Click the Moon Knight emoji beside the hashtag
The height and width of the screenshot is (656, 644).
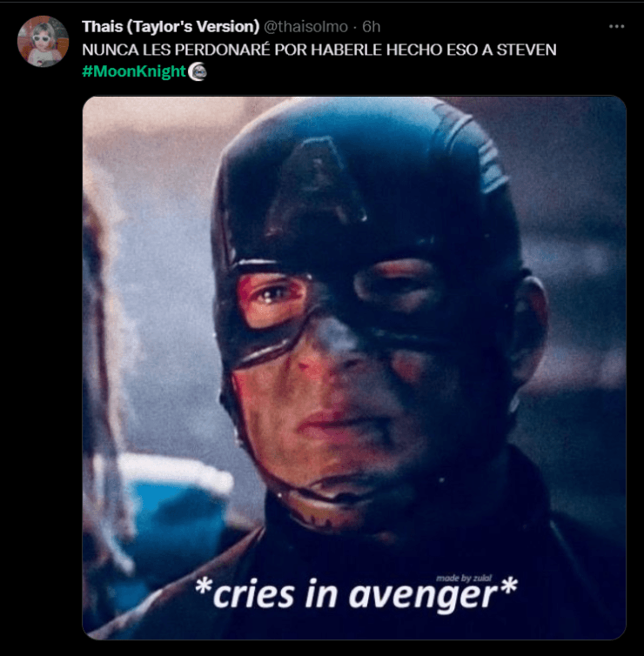coord(198,71)
